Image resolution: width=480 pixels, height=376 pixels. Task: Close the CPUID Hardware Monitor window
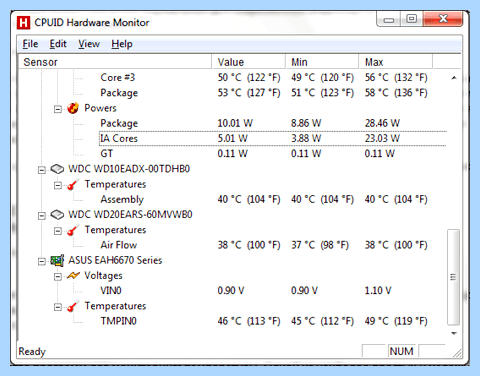[443, 19]
